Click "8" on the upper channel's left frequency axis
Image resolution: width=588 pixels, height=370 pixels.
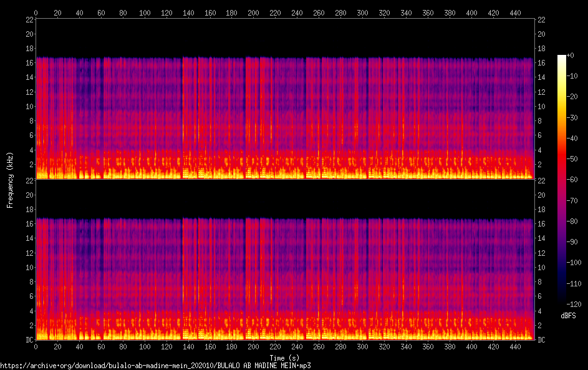32,121
